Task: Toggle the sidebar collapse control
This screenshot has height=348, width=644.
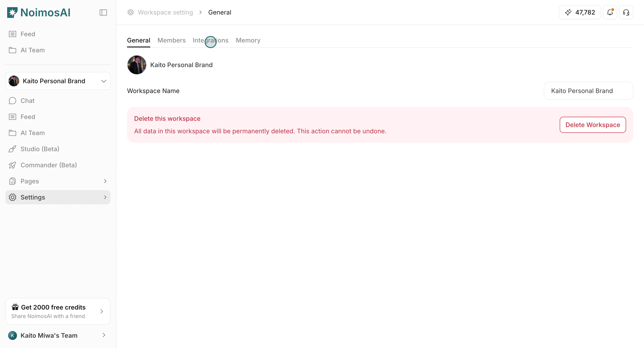Action: coord(103,12)
